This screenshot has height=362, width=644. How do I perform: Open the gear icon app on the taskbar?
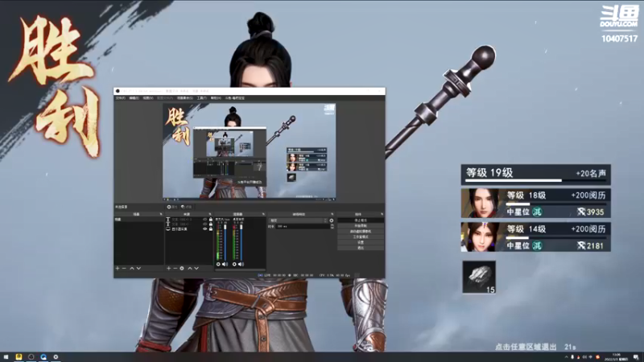tap(56, 357)
